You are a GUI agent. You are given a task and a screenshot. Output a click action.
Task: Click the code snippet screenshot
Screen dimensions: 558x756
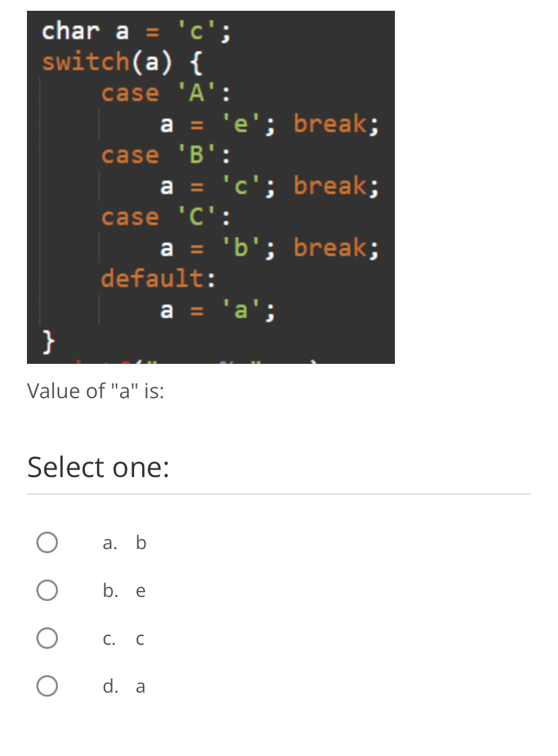(x=210, y=187)
